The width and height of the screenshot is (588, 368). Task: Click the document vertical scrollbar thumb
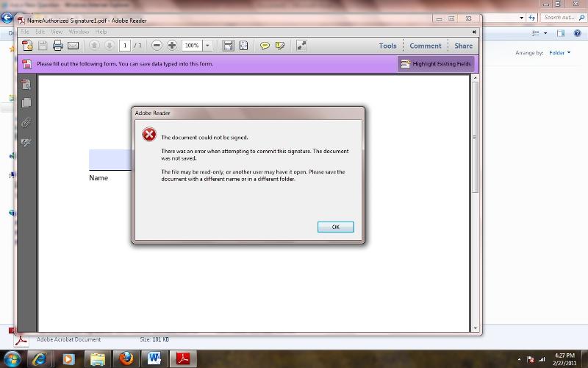[475, 137]
